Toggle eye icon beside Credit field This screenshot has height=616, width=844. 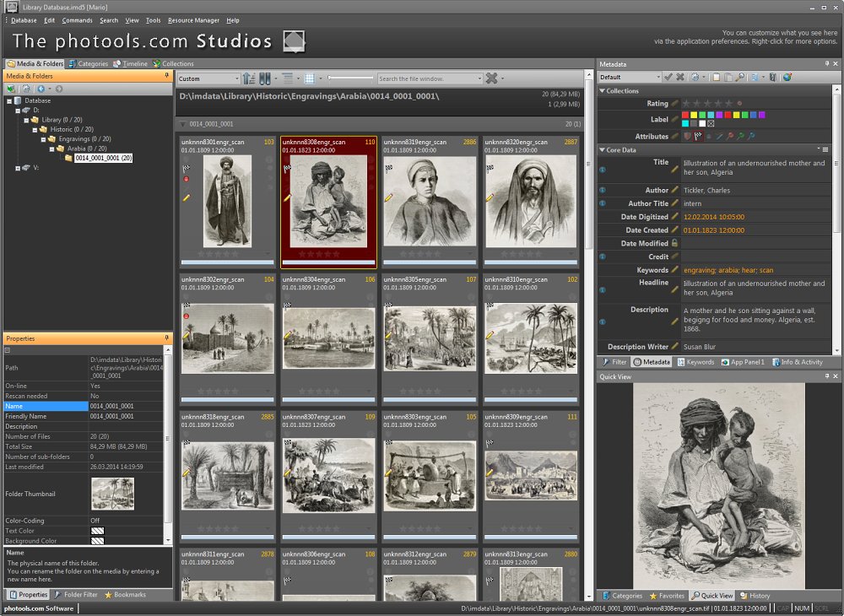603,257
